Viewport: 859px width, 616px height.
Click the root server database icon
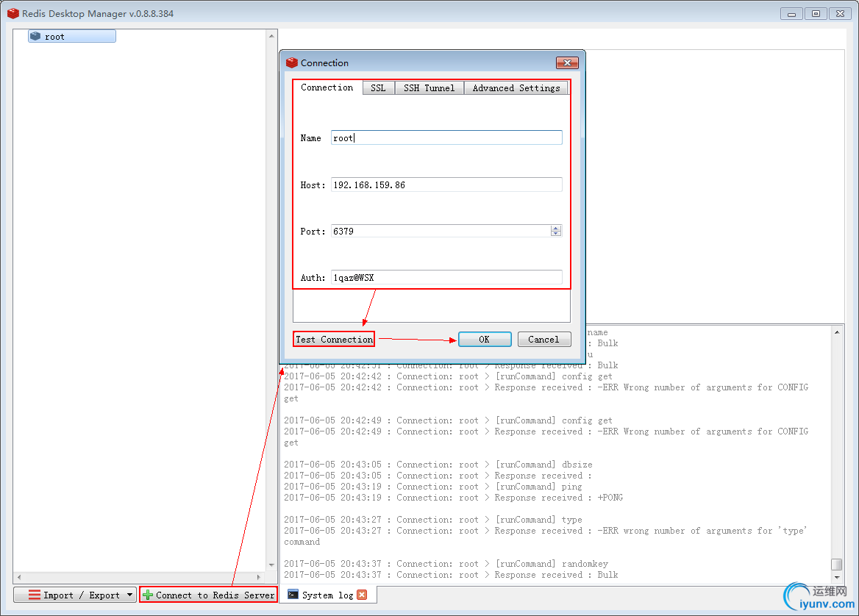35,36
